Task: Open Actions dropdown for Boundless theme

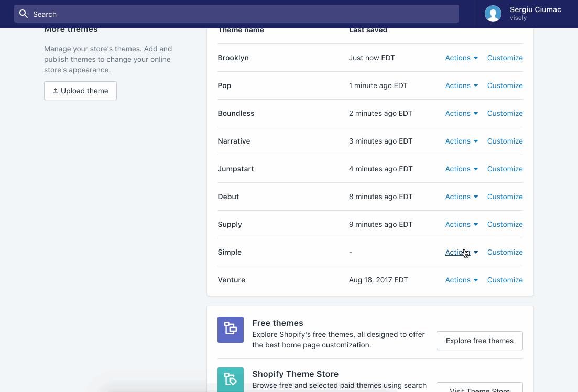Action: point(461,114)
